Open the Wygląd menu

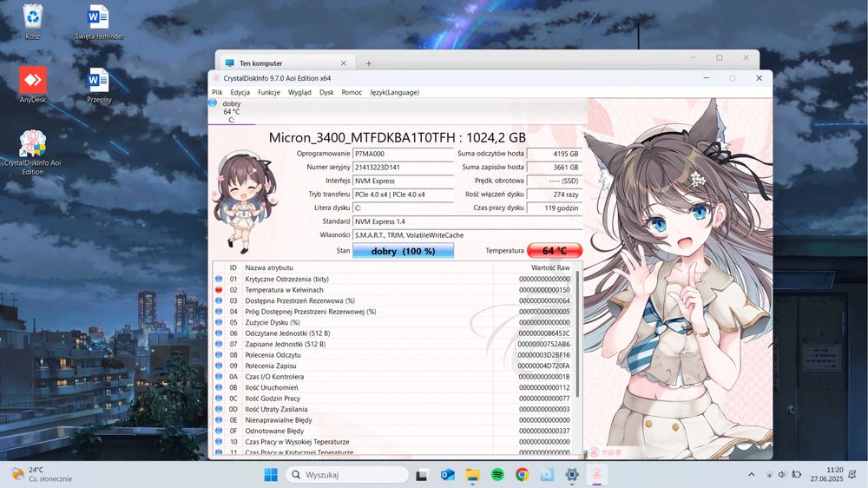coord(299,93)
